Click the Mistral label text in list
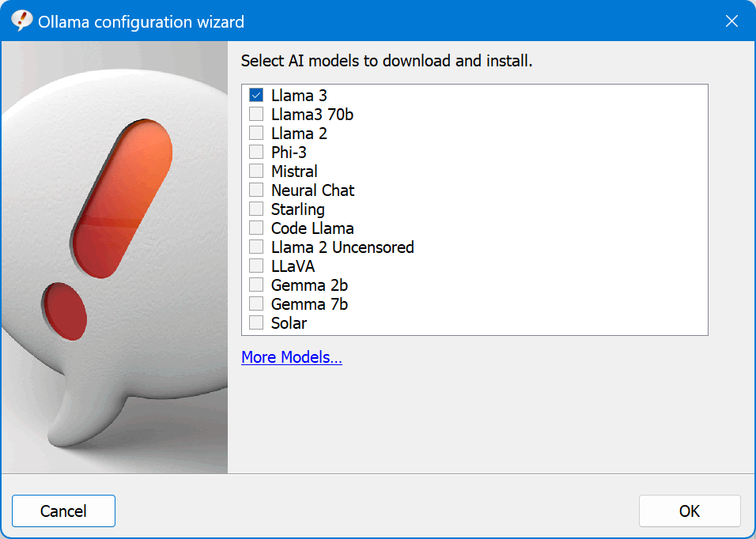Image resolution: width=756 pixels, height=539 pixels. tap(294, 171)
